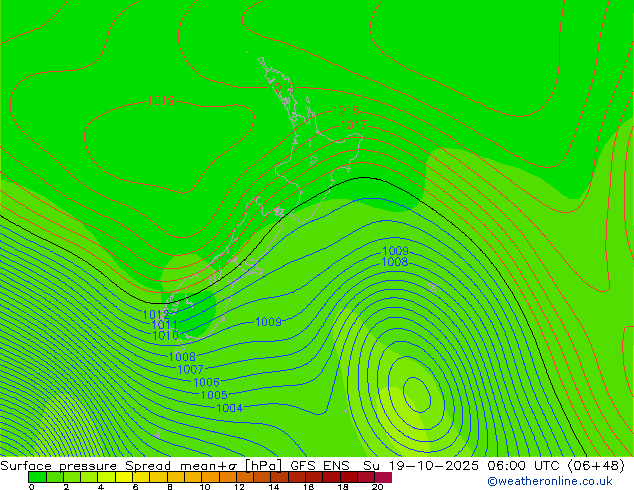This screenshot has width=634, height=490.
Task: Select the red 1018 isobar label
Action: [346, 110]
